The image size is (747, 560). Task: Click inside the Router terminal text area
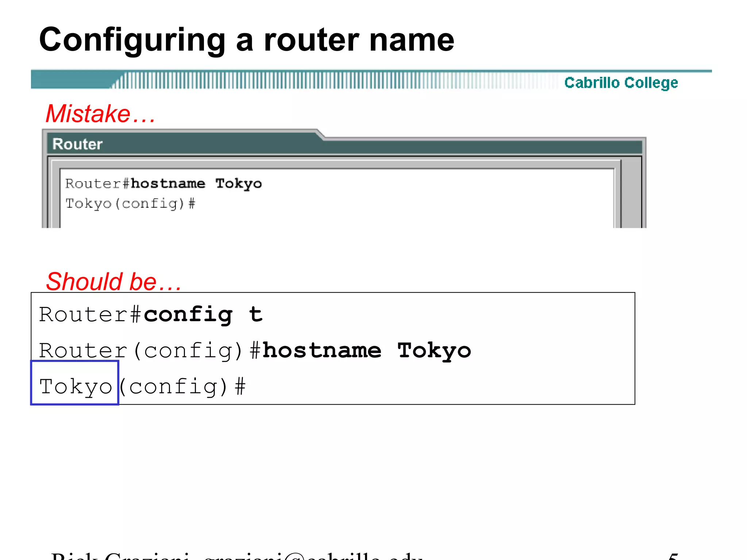[x=337, y=199]
